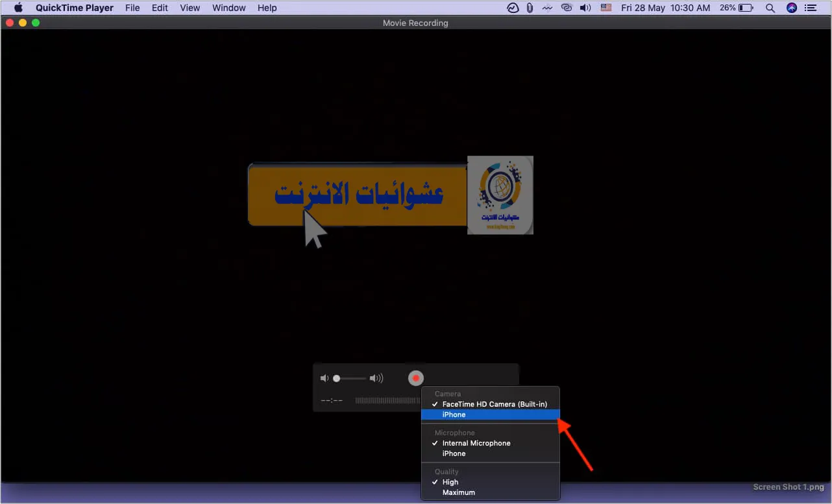Choose iPhone under Microphone

[x=490, y=453]
